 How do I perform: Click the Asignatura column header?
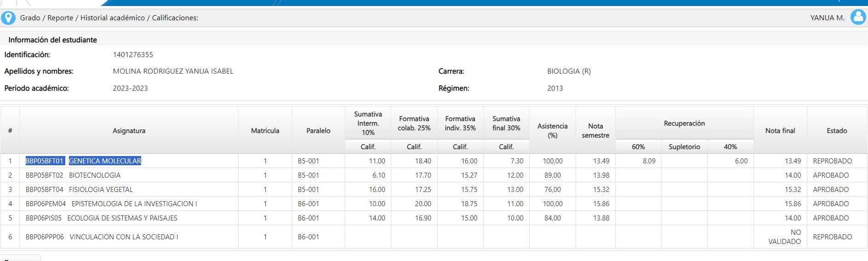click(x=129, y=130)
